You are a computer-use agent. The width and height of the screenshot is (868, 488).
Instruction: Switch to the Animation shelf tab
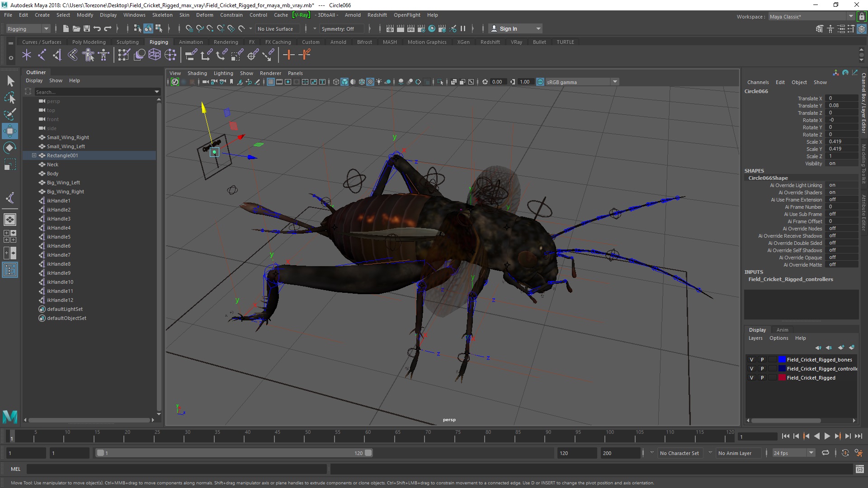click(190, 42)
